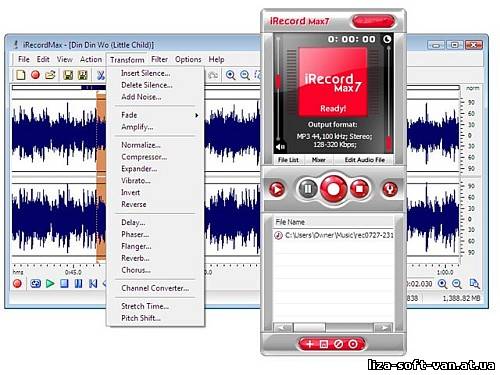Zoom in with the toolbar magnifier plus icon
This screenshot has height=375, width=500.
pos(230,75)
